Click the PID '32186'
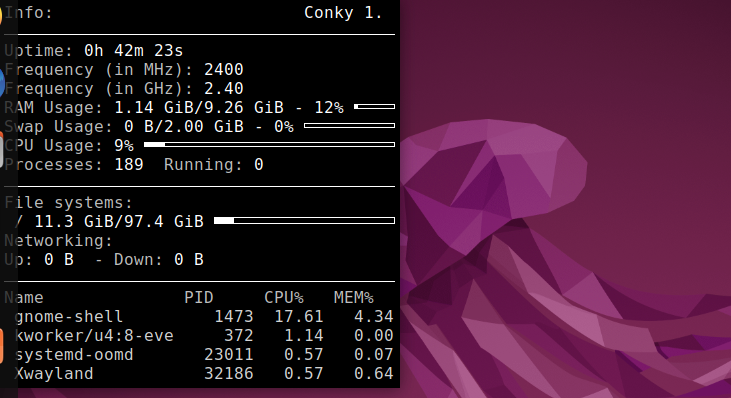Viewport: 731px width, 398px height. pos(228,374)
